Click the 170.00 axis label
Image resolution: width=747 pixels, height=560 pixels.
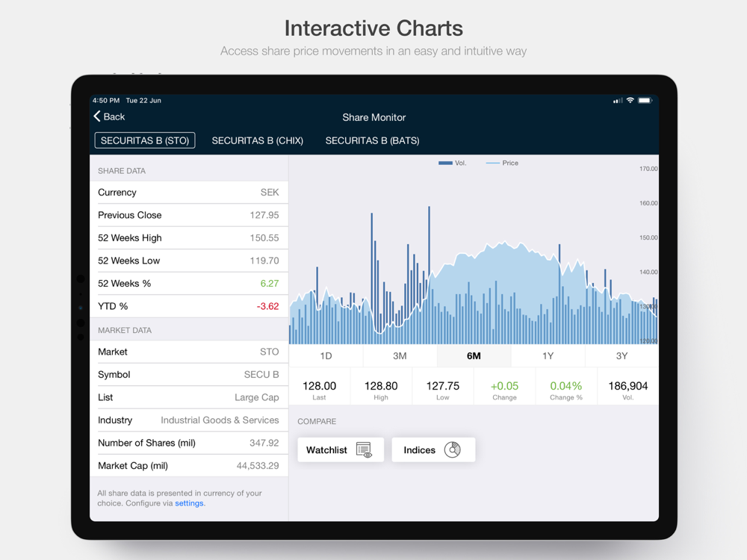[648, 169]
